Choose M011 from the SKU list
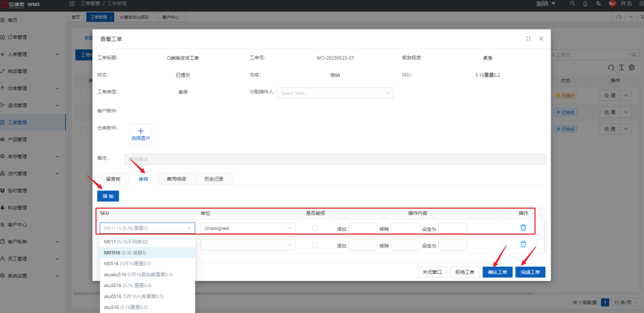This screenshot has height=313, width=644. click(x=147, y=241)
